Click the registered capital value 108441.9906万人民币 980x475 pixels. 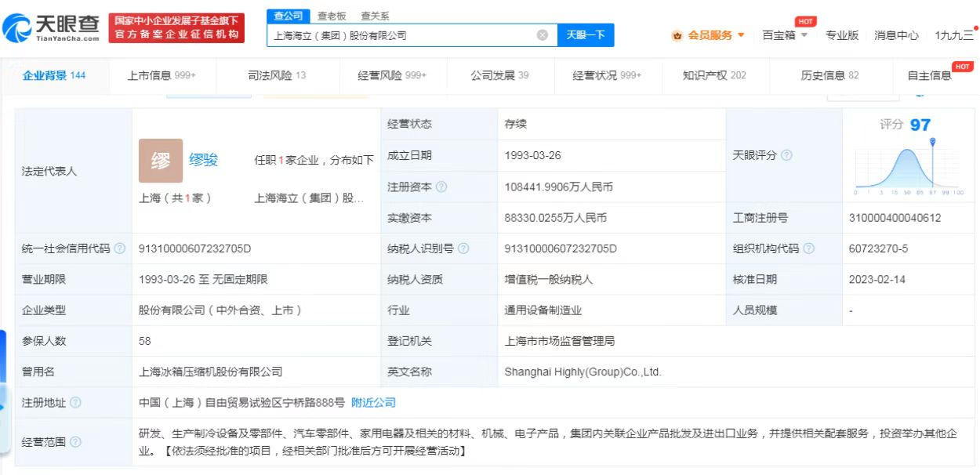[x=559, y=187]
